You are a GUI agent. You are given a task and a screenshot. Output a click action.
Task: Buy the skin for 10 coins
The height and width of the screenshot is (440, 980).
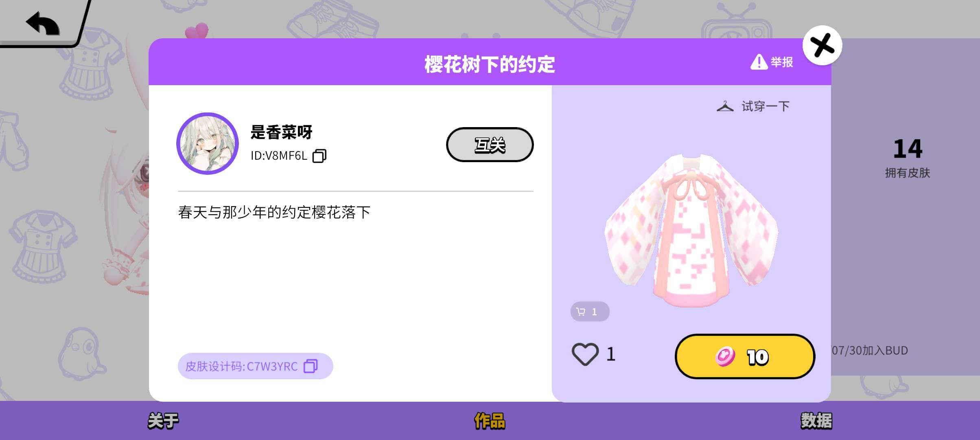(x=745, y=356)
